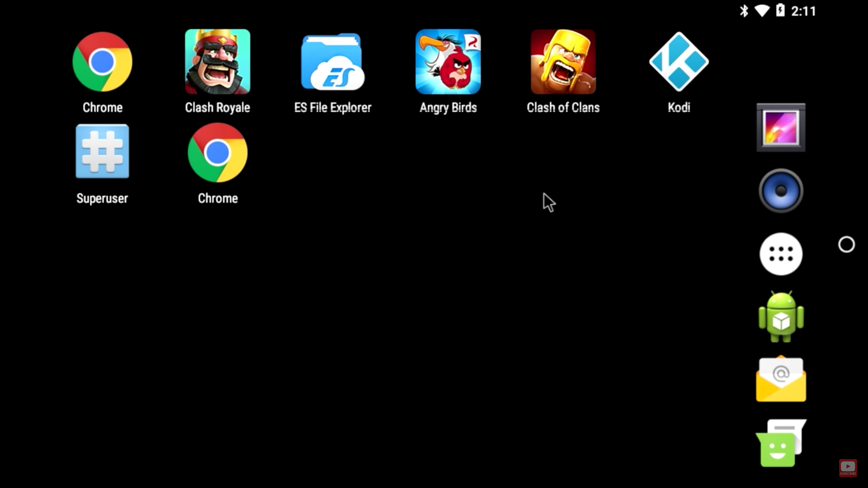Image resolution: width=868 pixels, height=488 pixels.
Task: Open the speaker/audio control icon
Action: pos(781,191)
